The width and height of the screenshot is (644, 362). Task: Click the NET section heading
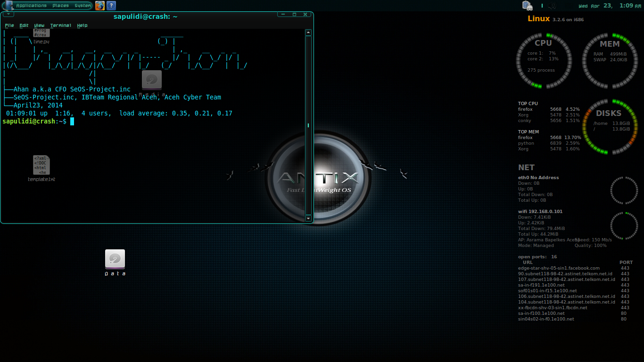click(x=526, y=167)
